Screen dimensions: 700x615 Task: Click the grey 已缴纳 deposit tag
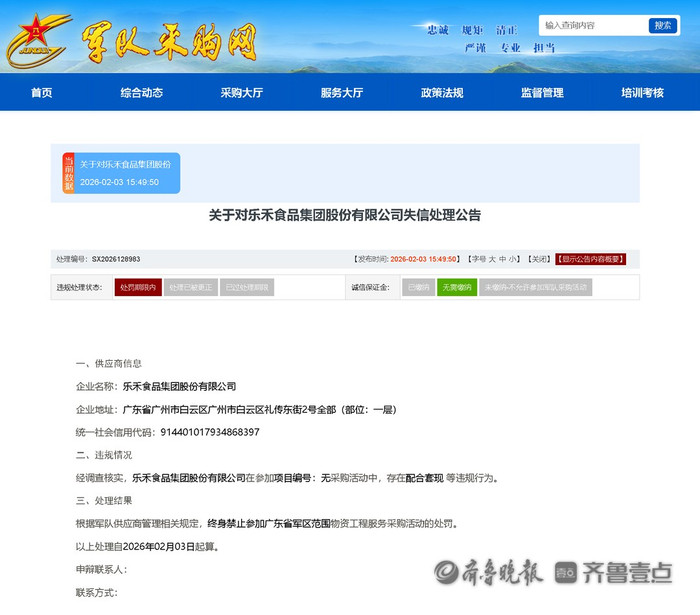[x=418, y=287]
